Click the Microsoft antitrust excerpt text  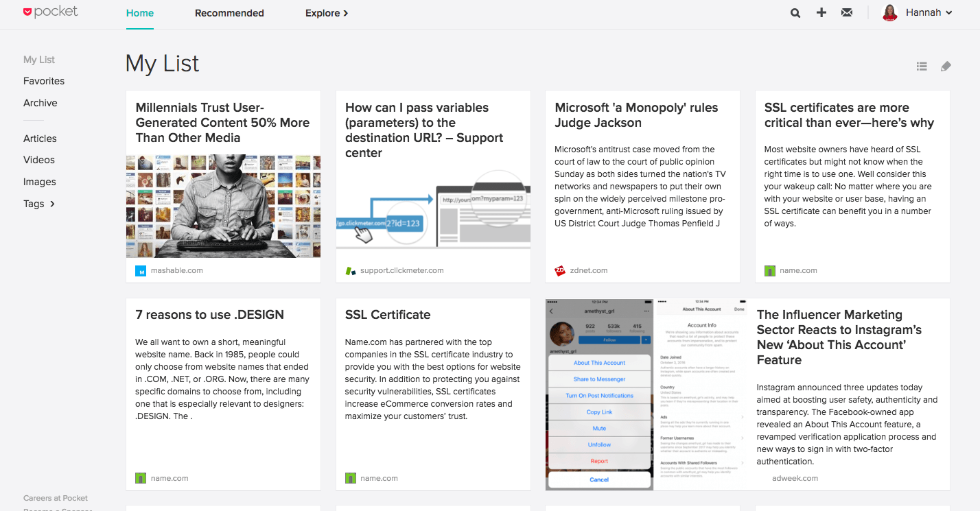(640, 187)
